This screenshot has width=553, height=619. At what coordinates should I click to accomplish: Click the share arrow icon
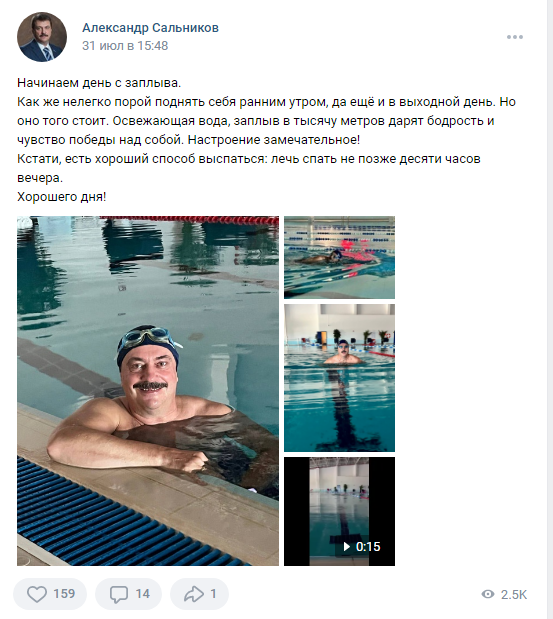pos(193,594)
